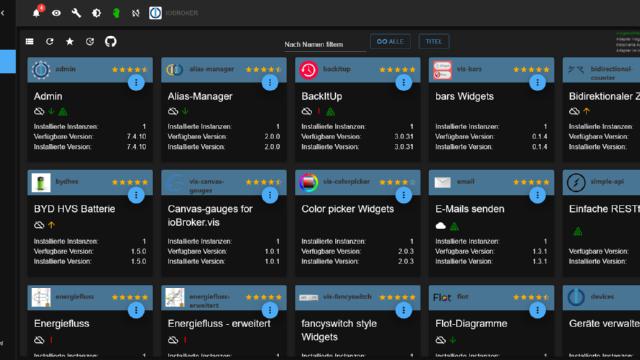Click the vis-fancyswitch adapter logo
The image size is (640, 360).
click(309, 298)
